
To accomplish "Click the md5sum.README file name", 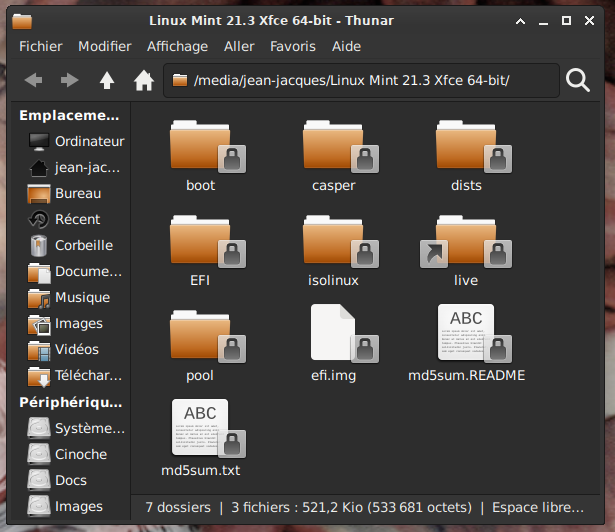I will 466,375.
